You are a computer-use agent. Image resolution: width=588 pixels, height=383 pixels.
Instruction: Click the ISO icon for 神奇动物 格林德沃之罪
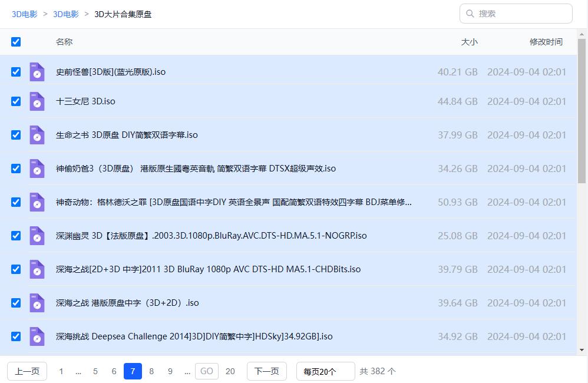click(37, 202)
